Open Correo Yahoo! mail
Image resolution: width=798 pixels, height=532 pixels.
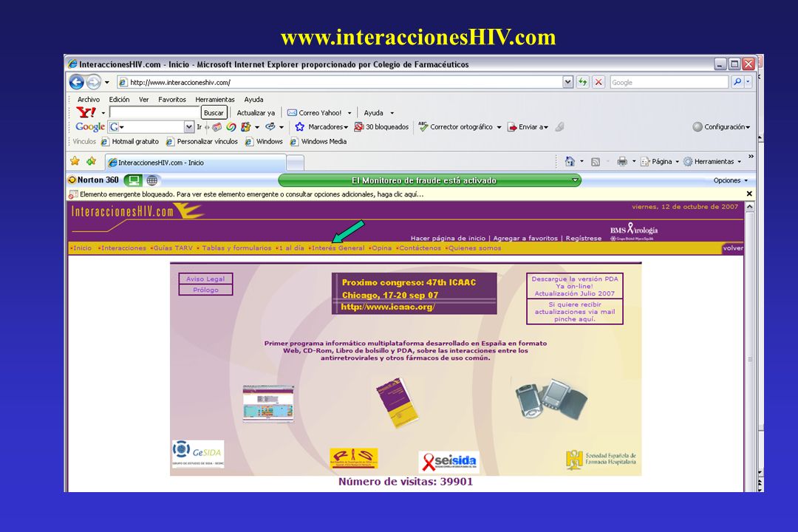click(x=315, y=113)
